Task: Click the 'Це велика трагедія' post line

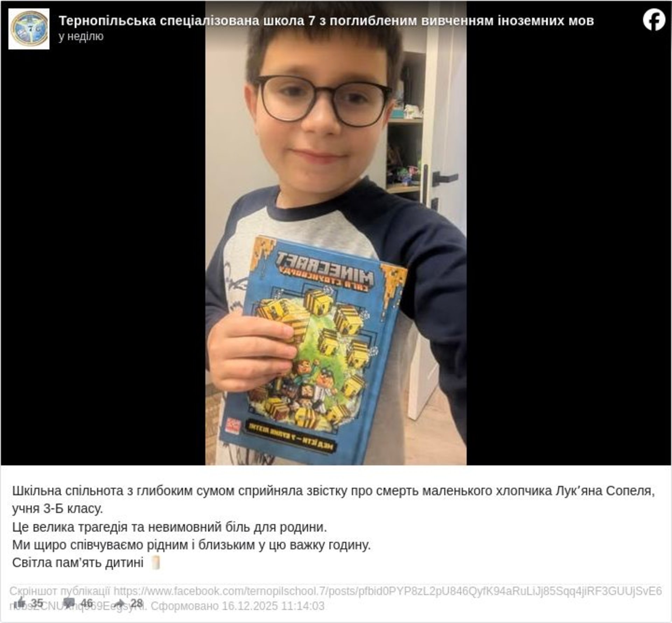Action: [169, 527]
